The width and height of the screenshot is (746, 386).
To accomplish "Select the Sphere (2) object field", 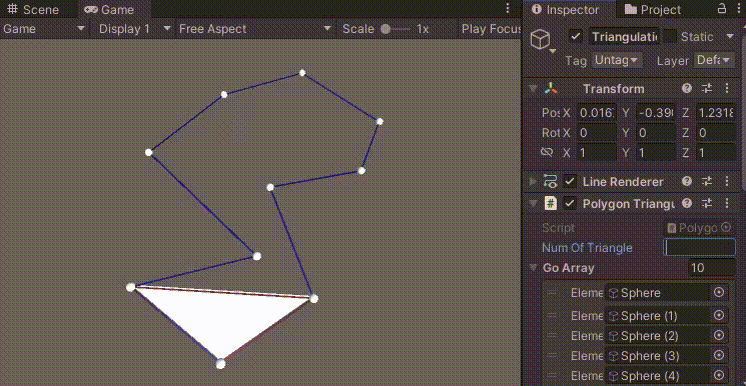I will [657, 336].
